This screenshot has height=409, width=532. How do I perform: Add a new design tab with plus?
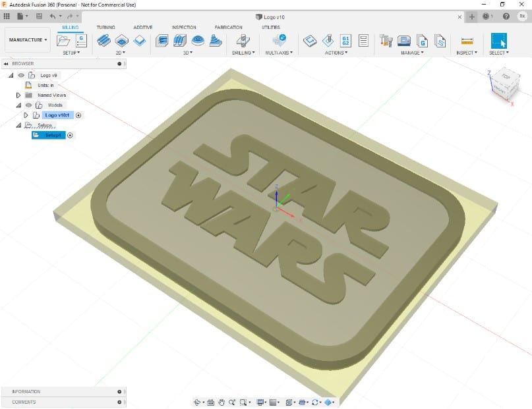tap(471, 16)
